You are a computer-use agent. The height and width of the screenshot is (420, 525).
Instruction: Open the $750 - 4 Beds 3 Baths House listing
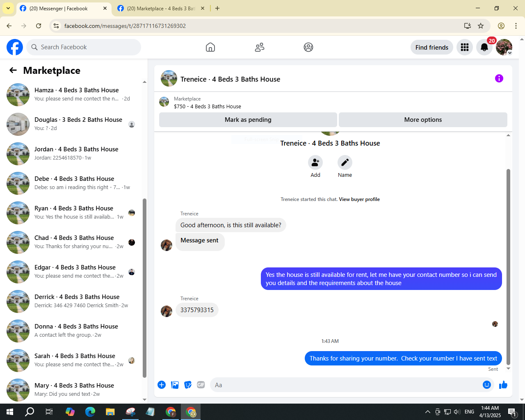[x=208, y=106]
